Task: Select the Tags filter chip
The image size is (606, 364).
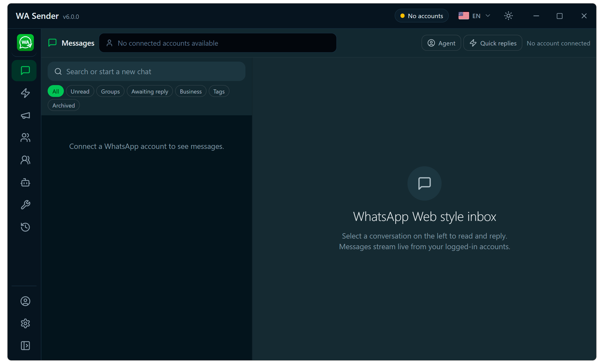Action: click(x=219, y=91)
